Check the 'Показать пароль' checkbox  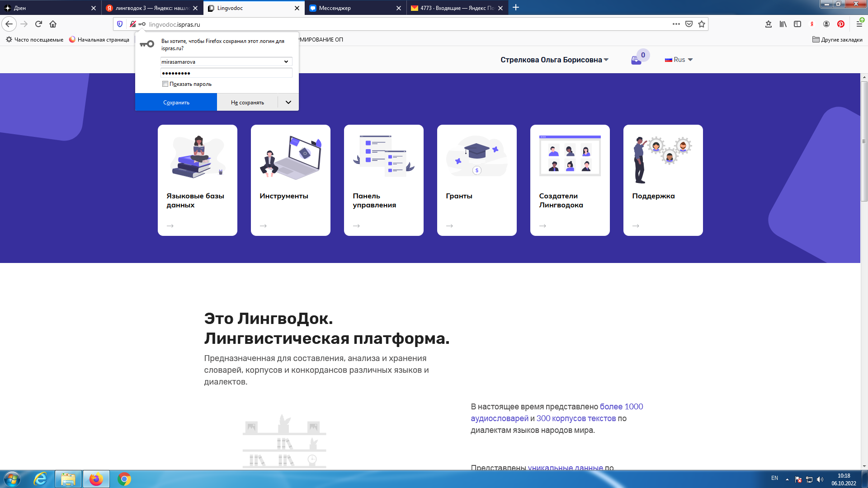165,84
